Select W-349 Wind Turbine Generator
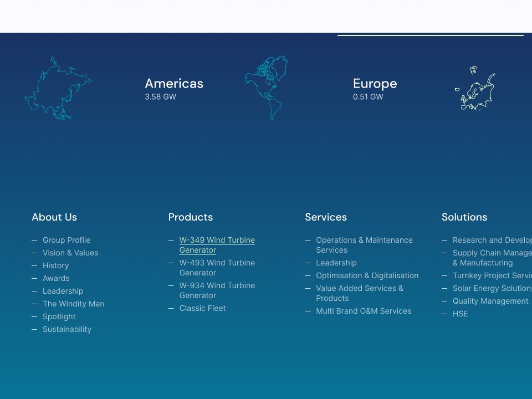The width and height of the screenshot is (532, 399). 217,245
